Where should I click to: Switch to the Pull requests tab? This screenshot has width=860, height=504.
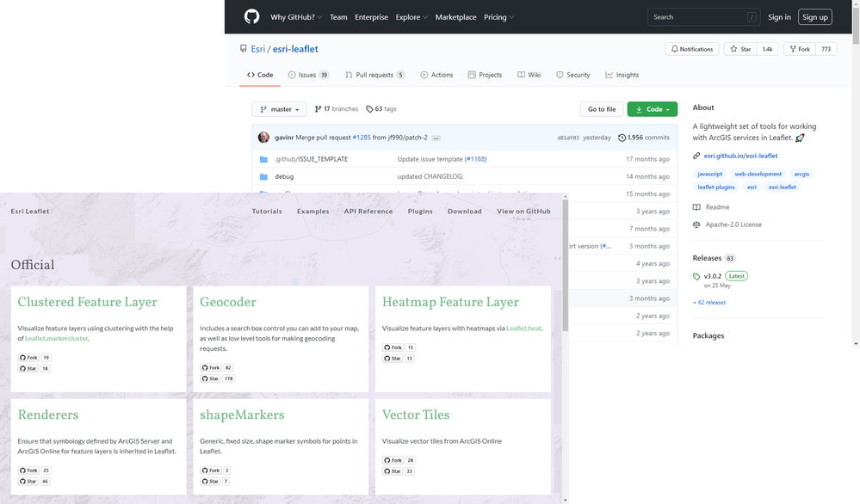375,75
